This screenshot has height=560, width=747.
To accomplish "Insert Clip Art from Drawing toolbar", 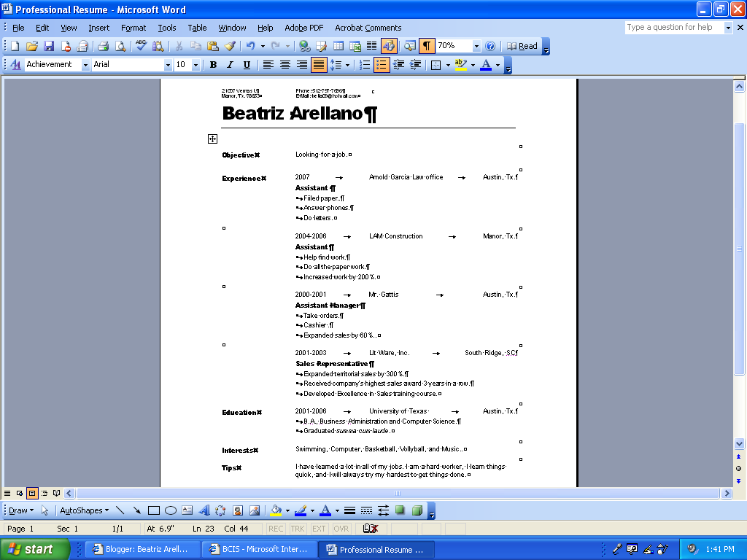I will click(238, 510).
